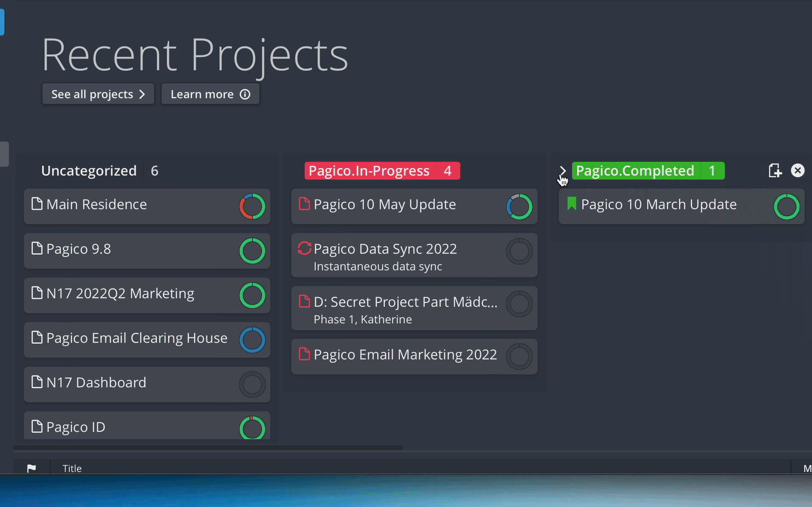Click progress ring of Pagico 10 May Update

point(520,206)
